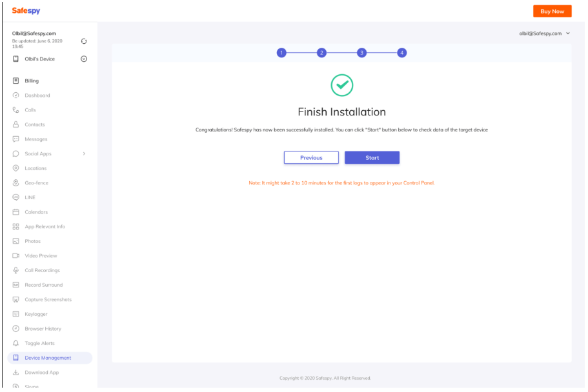Click the Contacts person icon

[x=15, y=124]
